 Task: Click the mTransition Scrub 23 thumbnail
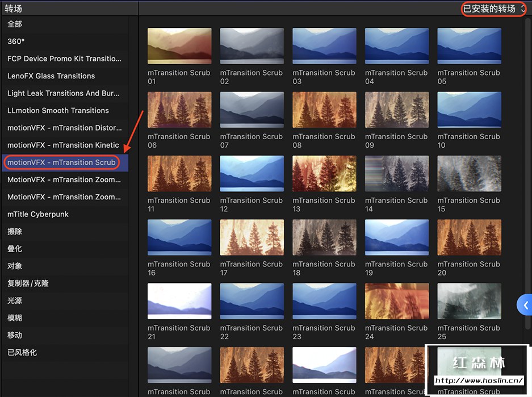tap(324, 301)
